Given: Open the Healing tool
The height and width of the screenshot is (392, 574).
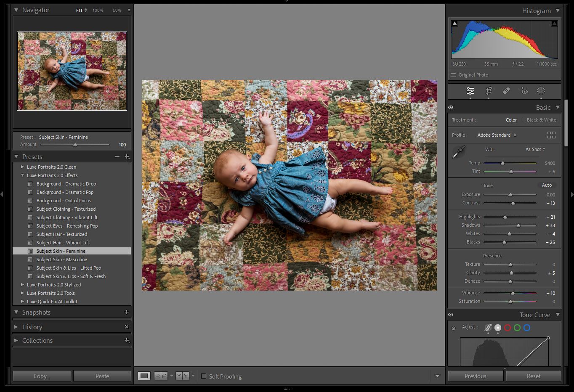Looking at the screenshot, I should click(x=506, y=91).
